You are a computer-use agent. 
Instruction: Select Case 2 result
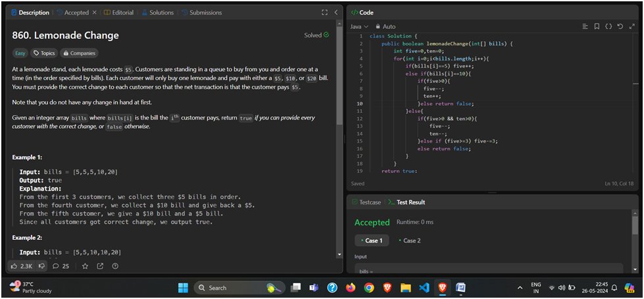(409, 241)
